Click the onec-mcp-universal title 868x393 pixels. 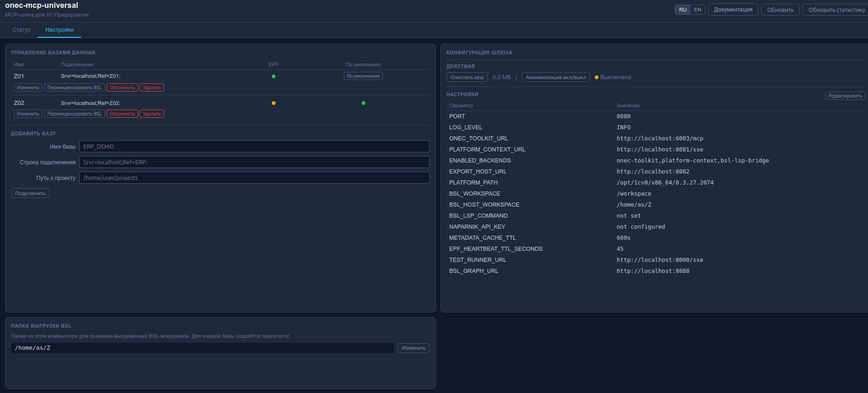point(41,6)
